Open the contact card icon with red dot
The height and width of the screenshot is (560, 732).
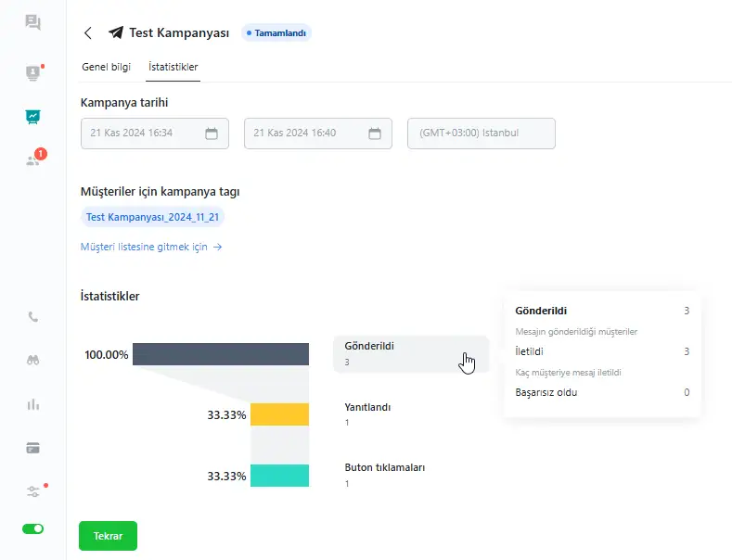coord(33,73)
